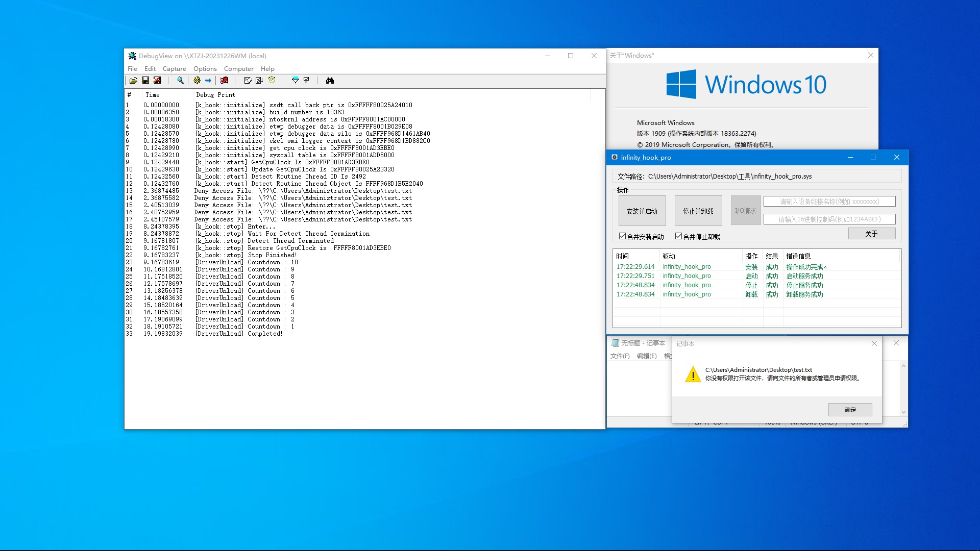Toggle the Capture magnifier icon

coord(180,81)
